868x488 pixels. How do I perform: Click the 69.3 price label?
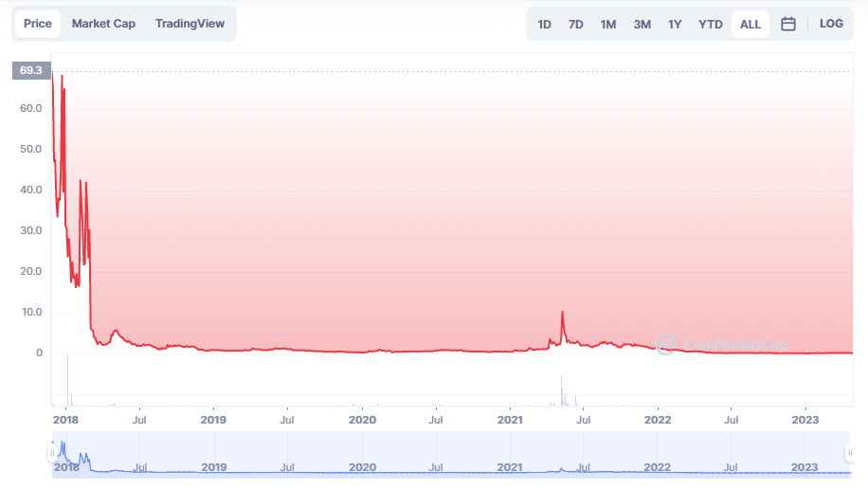coord(31,70)
